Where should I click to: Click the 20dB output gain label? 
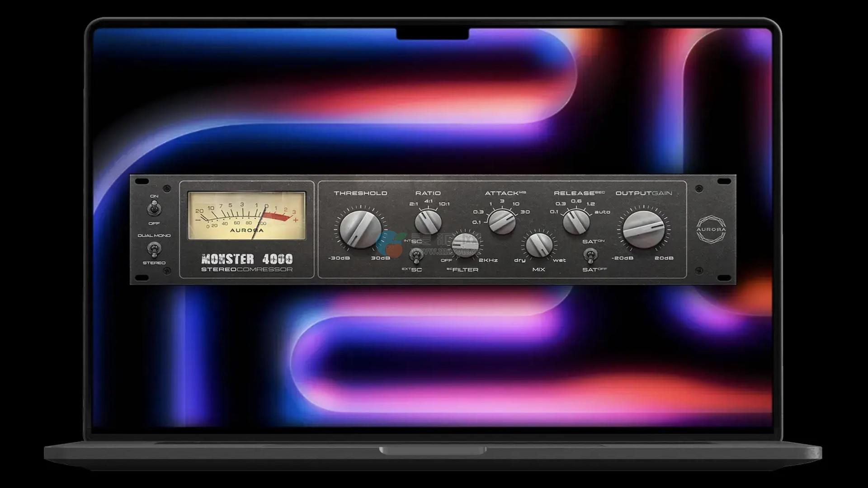664,258
